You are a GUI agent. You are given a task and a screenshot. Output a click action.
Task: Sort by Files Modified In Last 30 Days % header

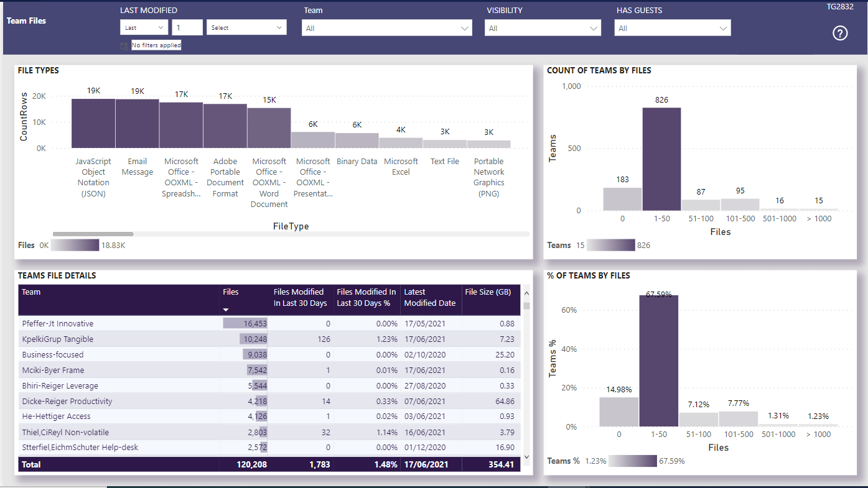[x=366, y=297]
